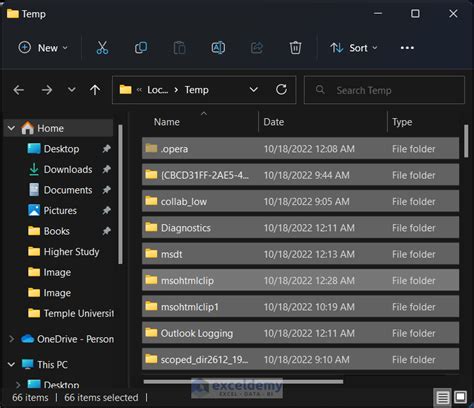Unpin Documents using its pin icon

[106, 190]
